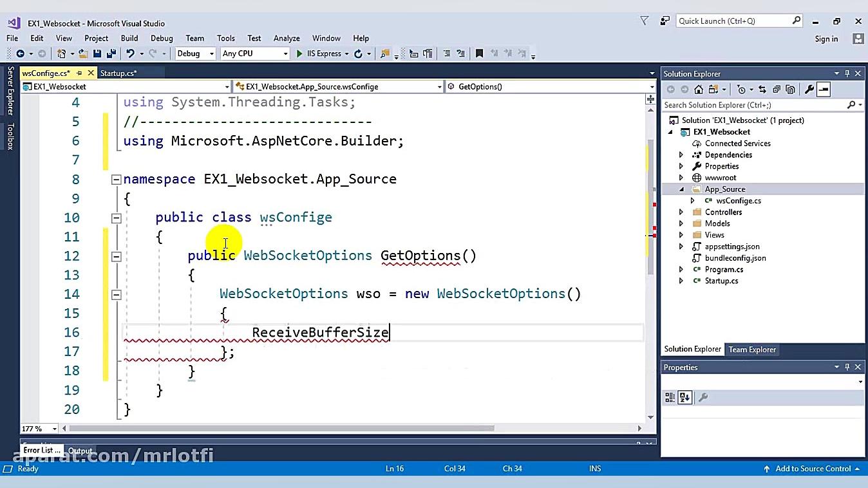Click the account avatar icon next to Sign in
868x488 pixels.
pyautogui.click(x=858, y=39)
